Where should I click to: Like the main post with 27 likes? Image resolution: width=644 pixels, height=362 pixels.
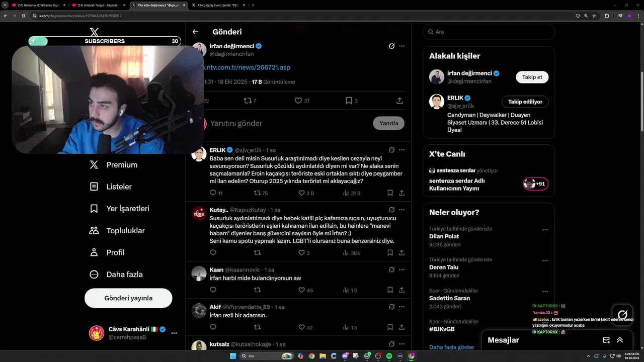[x=302, y=101]
